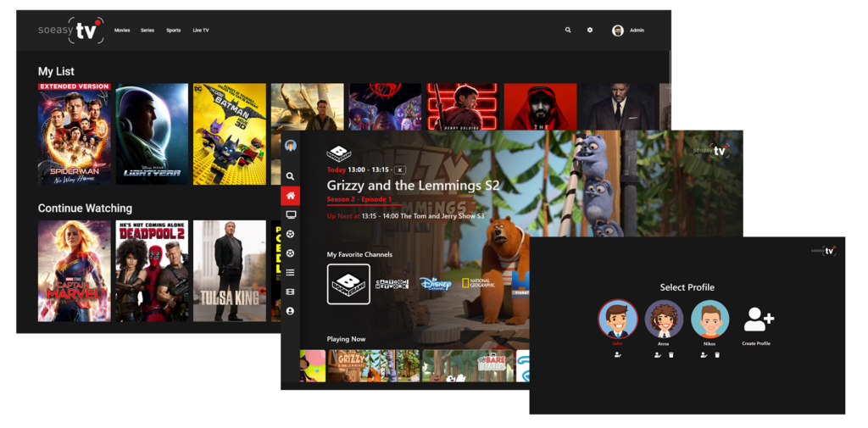Open the Movies menu item
The height and width of the screenshot is (428, 868).
(x=122, y=31)
